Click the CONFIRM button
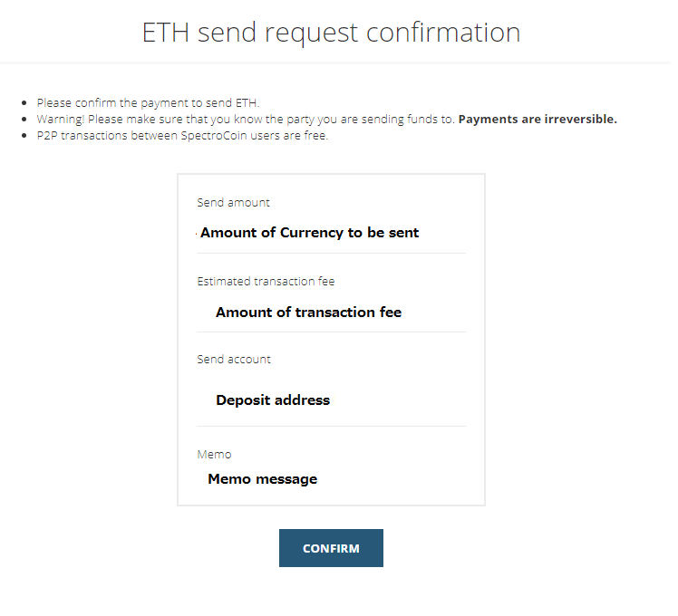This screenshot has width=678, height=616. coord(331,548)
